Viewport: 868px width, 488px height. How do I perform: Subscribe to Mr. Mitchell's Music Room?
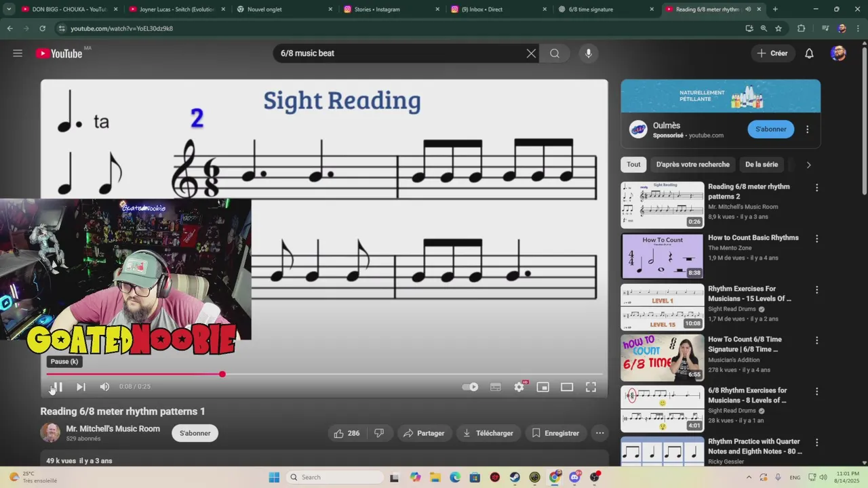[195, 433]
